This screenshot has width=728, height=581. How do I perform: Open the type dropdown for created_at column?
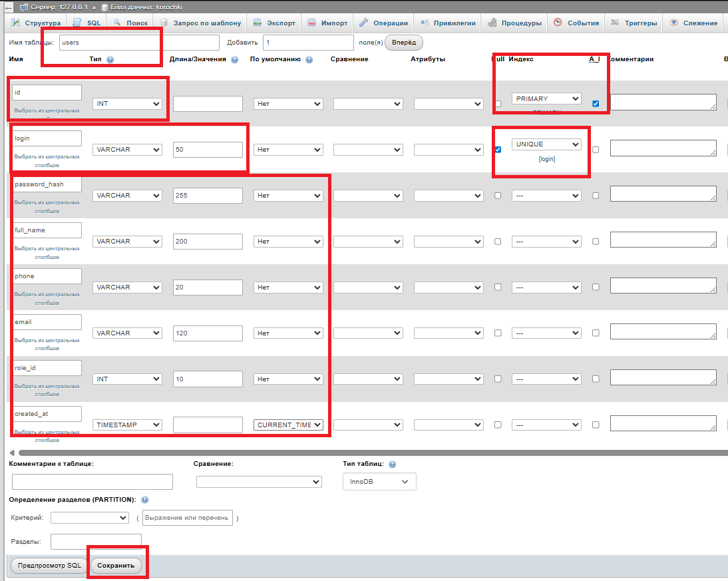(127, 425)
